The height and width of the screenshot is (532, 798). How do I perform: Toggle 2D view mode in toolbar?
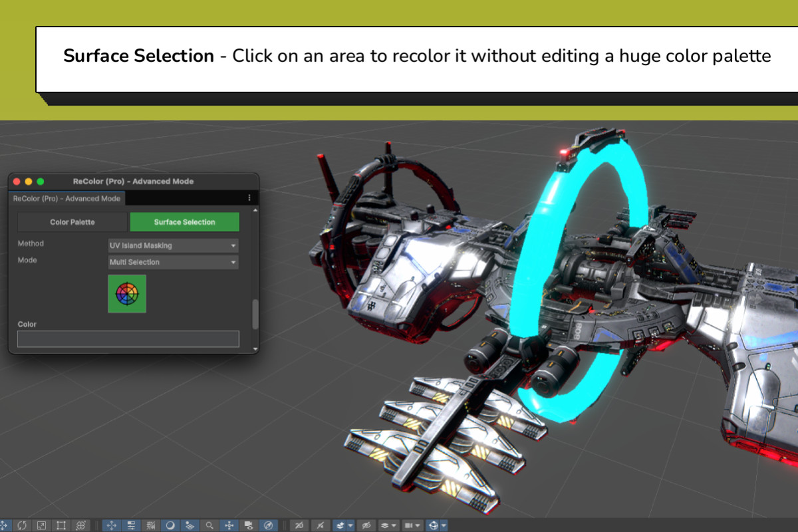point(300,525)
